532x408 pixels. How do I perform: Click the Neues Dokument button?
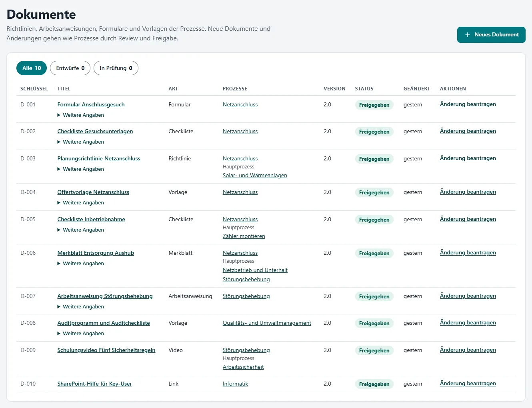tap(491, 35)
